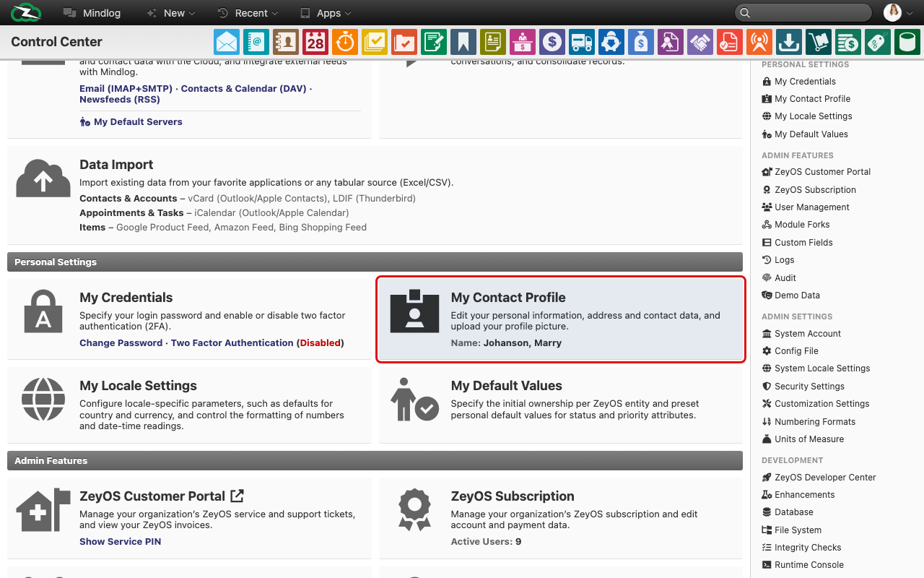Open the My Default Values card title
Screen dimensions: 924x578
506,386
